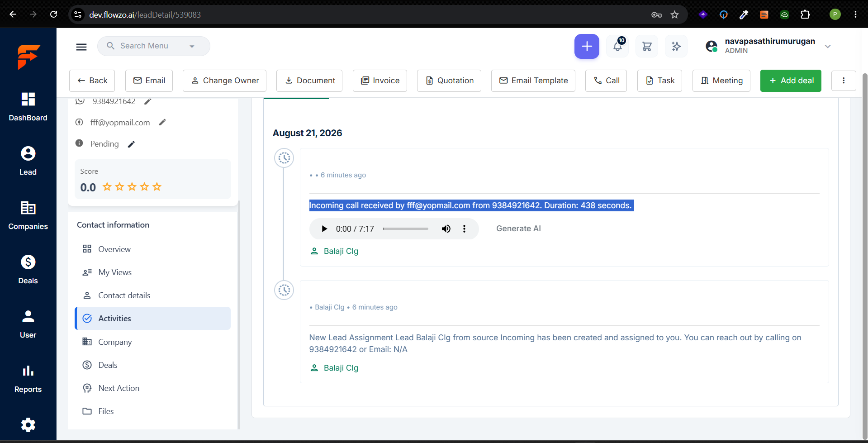Click the Task button
The image size is (868, 443).
pos(659,81)
